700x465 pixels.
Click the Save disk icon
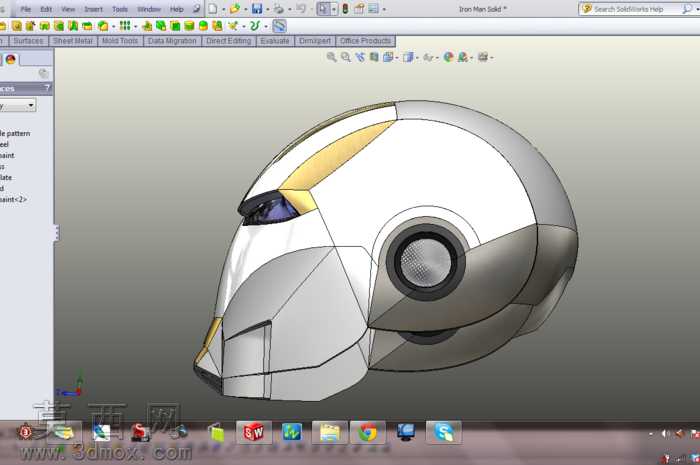[257, 8]
